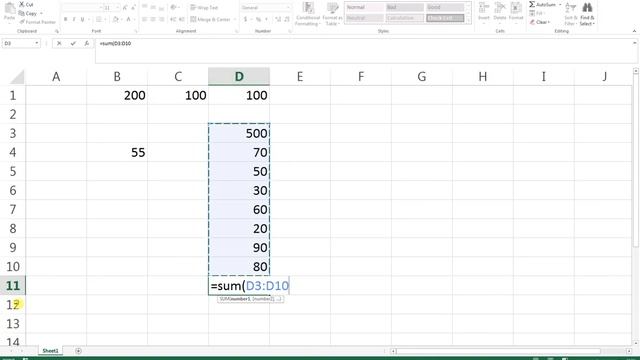The image size is (640, 360).
Task: Open the Name Box dropdown
Action: [x=37, y=43]
